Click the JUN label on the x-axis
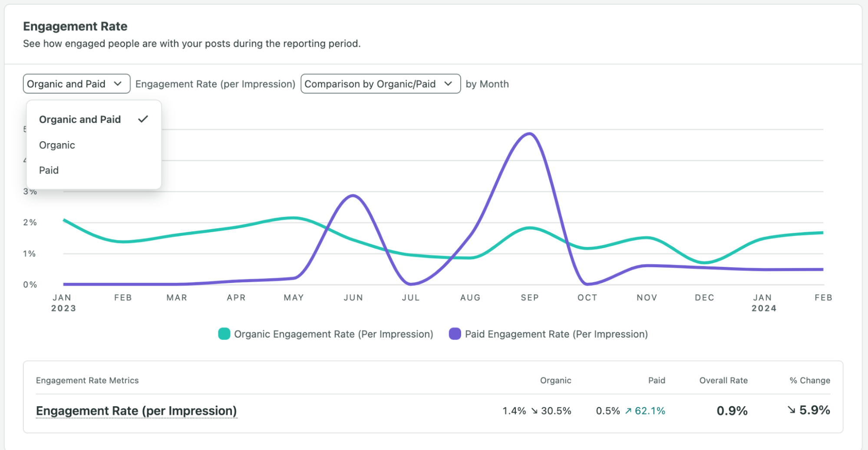868x450 pixels. (x=353, y=298)
